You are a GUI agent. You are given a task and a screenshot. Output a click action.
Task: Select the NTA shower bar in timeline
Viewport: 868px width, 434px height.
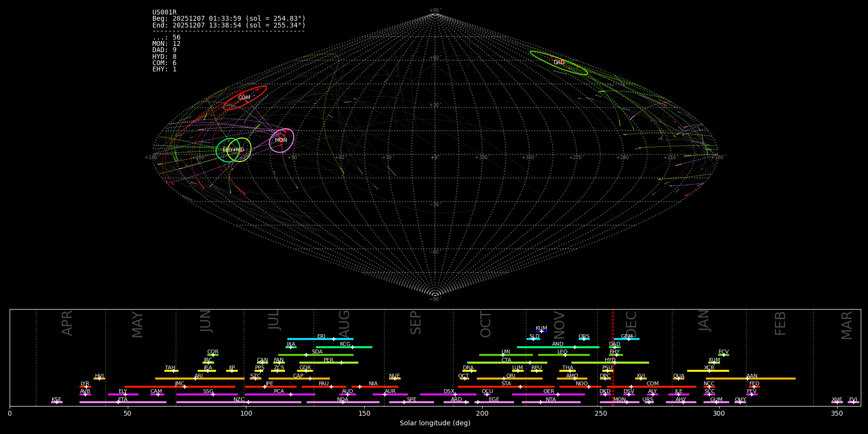point(551,402)
